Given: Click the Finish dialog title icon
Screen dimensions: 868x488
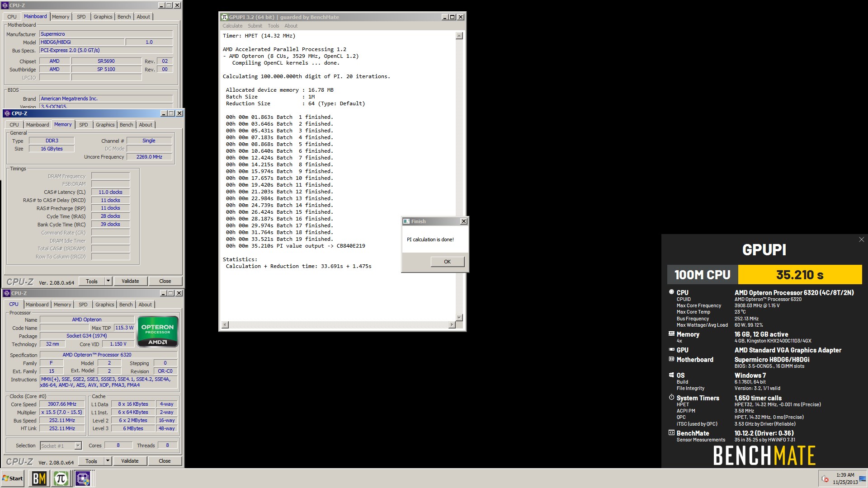Looking at the screenshot, I should (406, 221).
